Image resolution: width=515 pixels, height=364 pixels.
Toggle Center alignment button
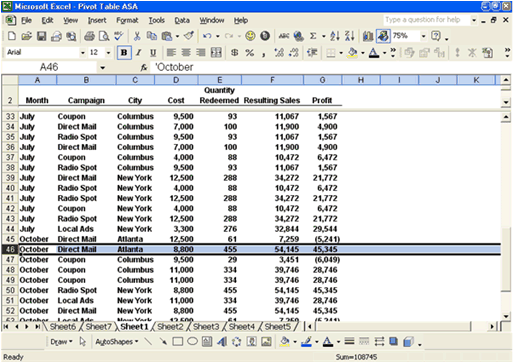pos(186,53)
